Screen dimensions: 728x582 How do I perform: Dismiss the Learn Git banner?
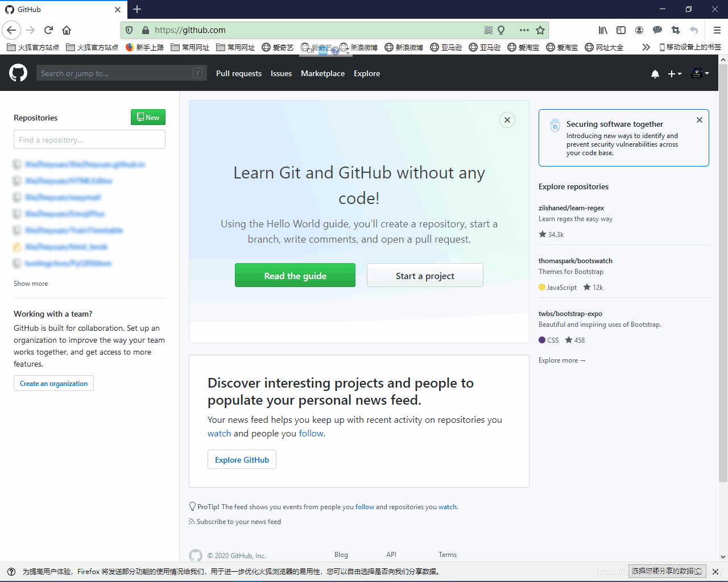tap(507, 120)
